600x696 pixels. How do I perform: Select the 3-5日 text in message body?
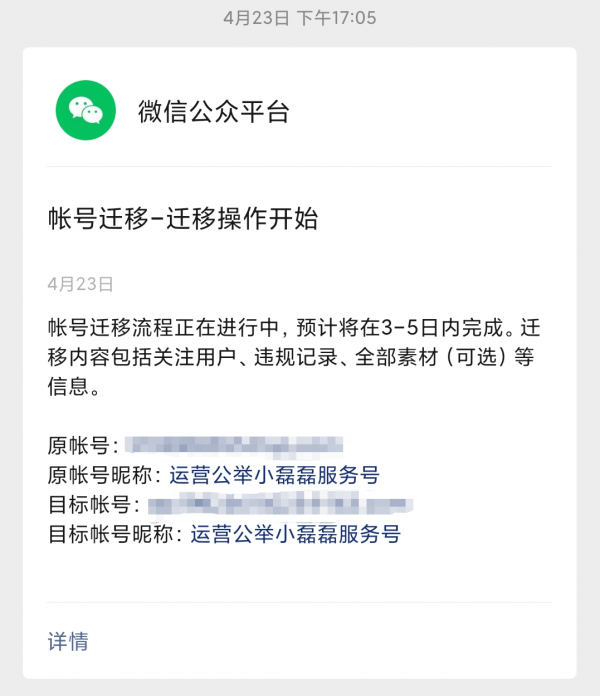(409, 328)
